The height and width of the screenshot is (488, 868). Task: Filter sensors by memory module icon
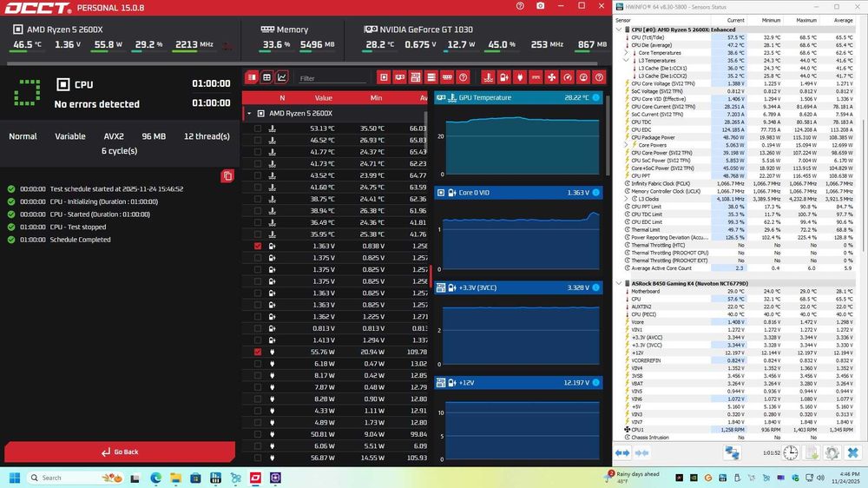pyautogui.click(x=447, y=77)
